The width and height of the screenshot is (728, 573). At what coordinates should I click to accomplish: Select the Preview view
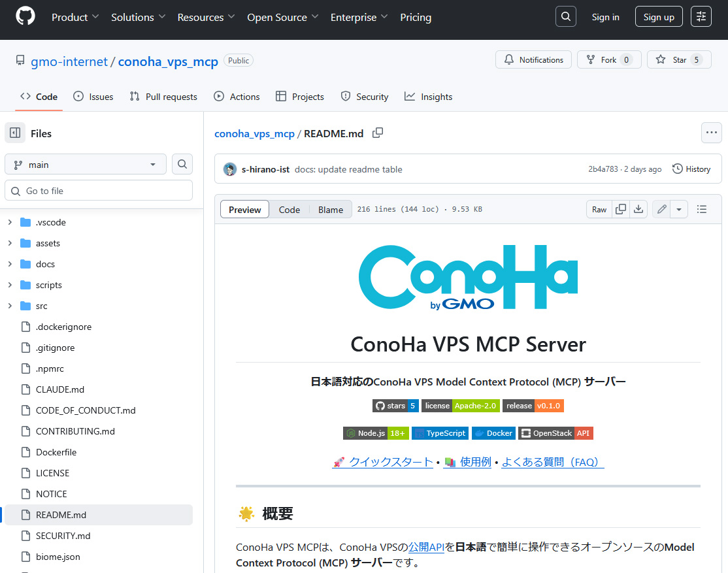244,210
